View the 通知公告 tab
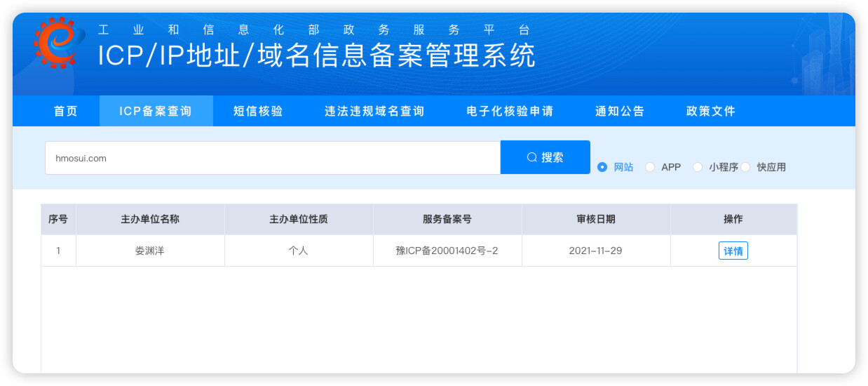 pyautogui.click(x=620, y=111)
